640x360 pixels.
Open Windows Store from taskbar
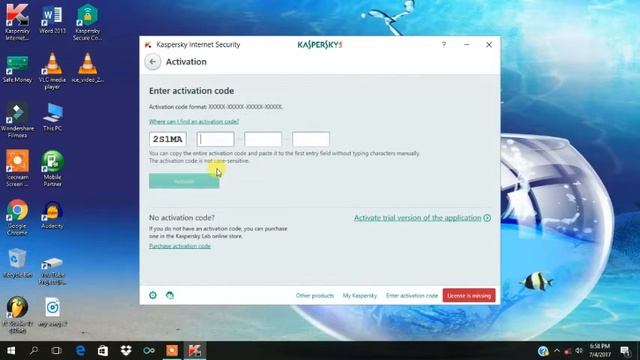(103, 351)
